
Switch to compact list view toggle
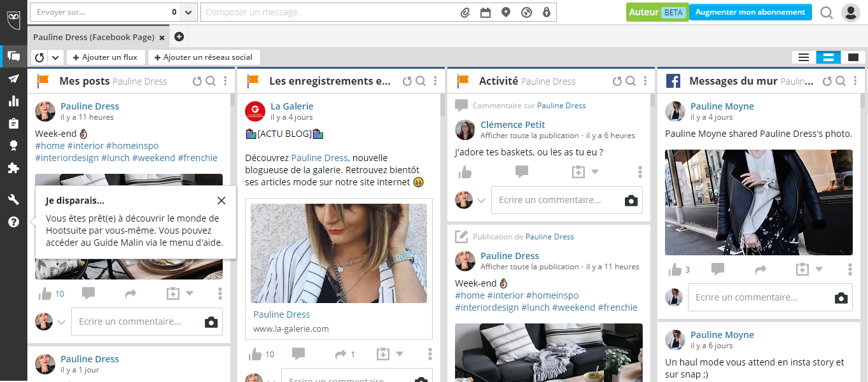(804, 57)
